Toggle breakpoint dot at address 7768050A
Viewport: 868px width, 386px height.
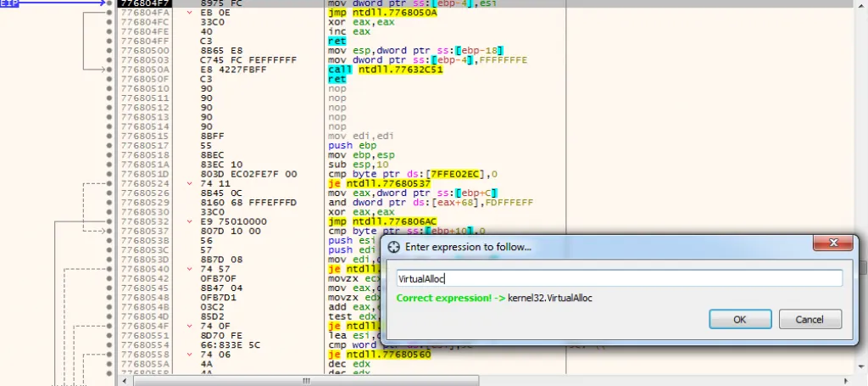[109, 70]
